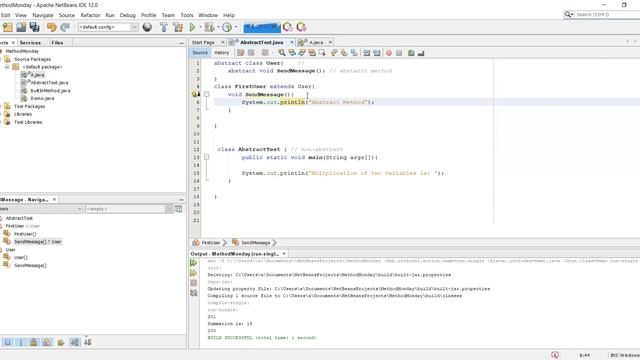This screenshot has width=640, height=360.
Task: Switch to the A.java editor tab
Action: [316, 42]
